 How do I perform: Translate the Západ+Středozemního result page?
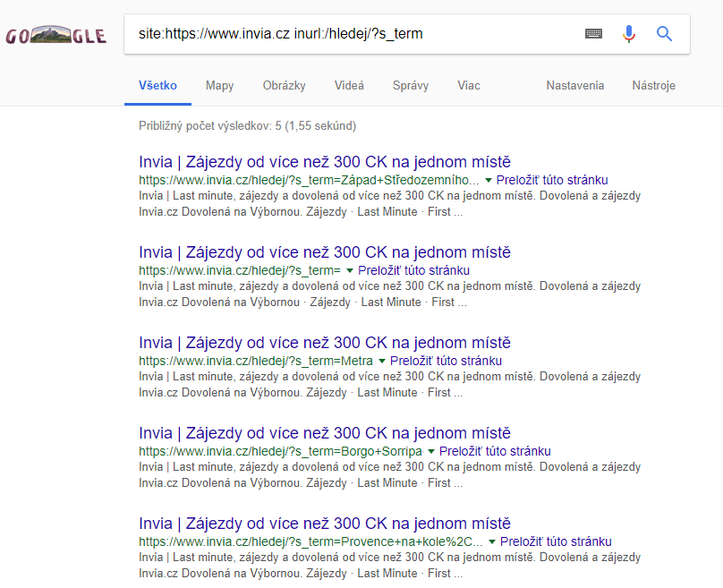552,180
